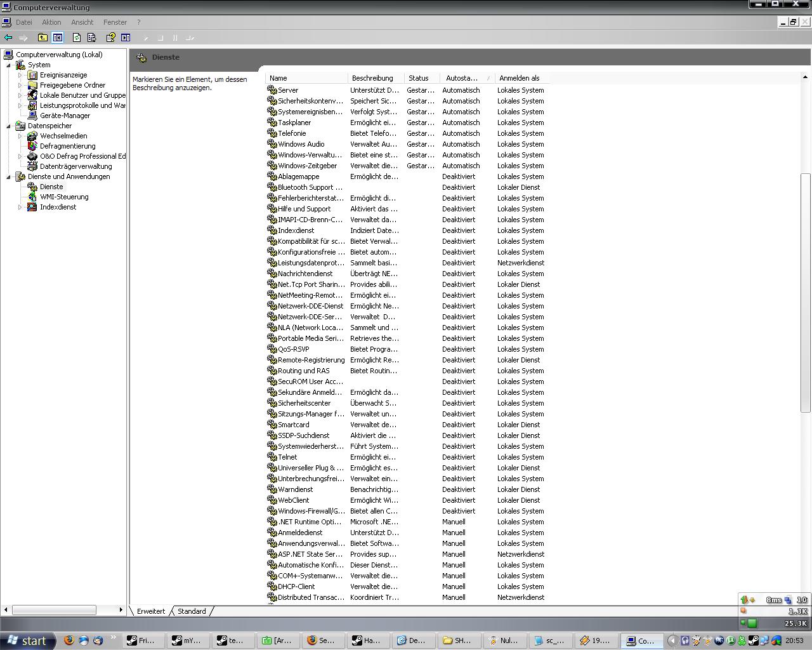Expand the Indexdienst tree node
The width and height of the screenshot is (812, 650).
point(20,207)
